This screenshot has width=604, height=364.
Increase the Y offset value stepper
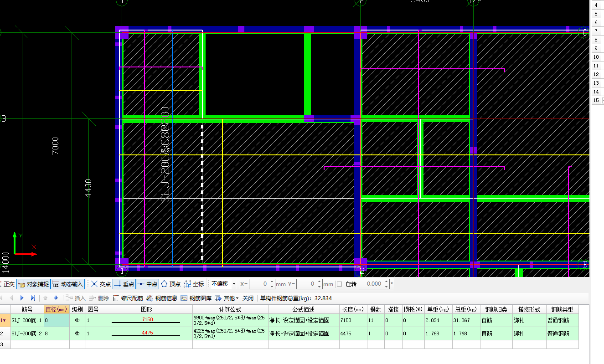point(320,282)
